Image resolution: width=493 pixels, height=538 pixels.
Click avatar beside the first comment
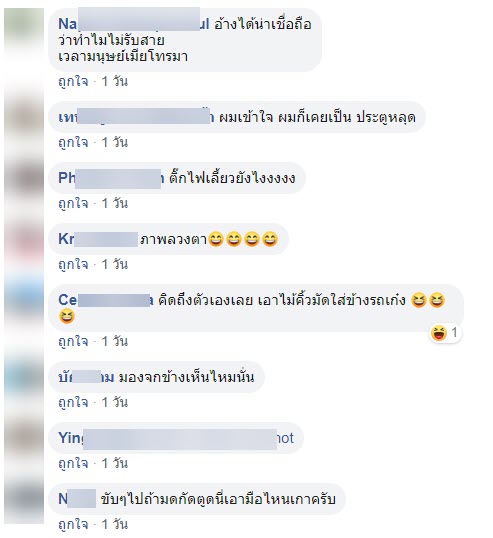[24, 24]
